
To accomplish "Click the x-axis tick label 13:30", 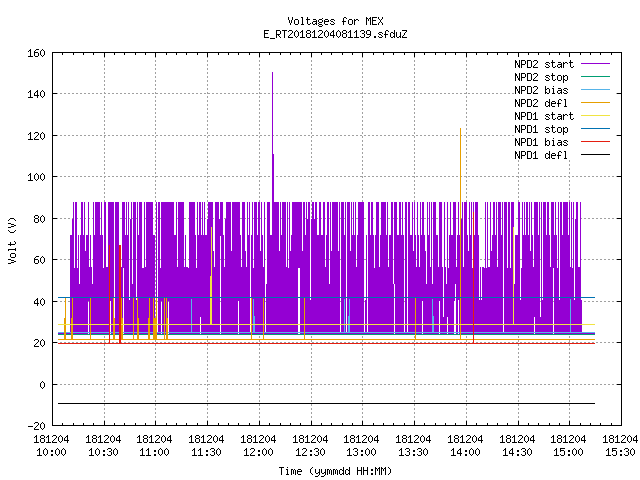I will coord(413,453).
